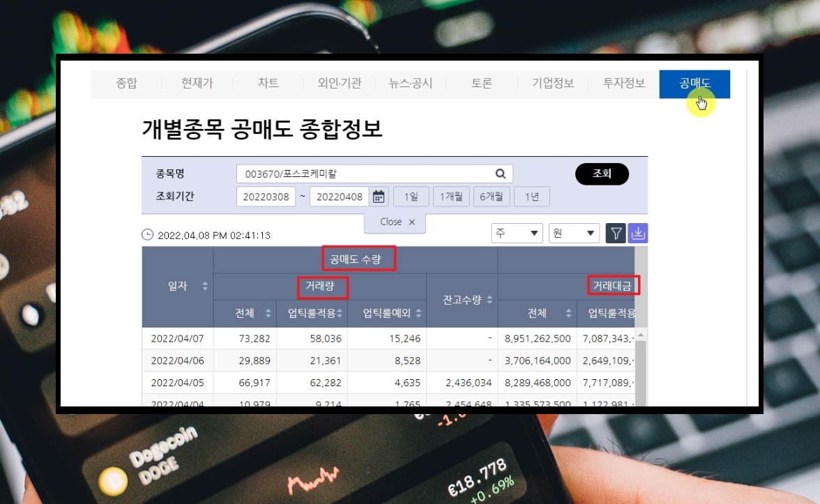Image resolution: width=820 pixels, height=504 pixels.
Task: Select the 공매도 tab
Action: 694,84
